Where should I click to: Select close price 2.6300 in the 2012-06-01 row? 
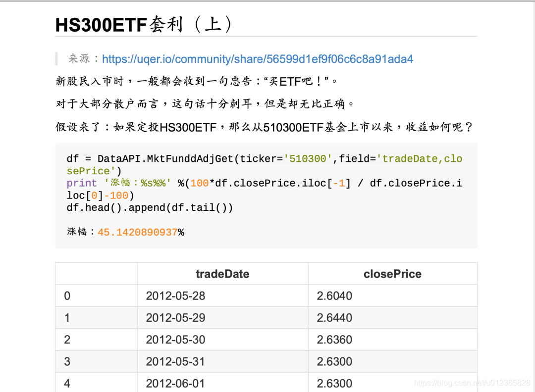click(x=334, y=383)
